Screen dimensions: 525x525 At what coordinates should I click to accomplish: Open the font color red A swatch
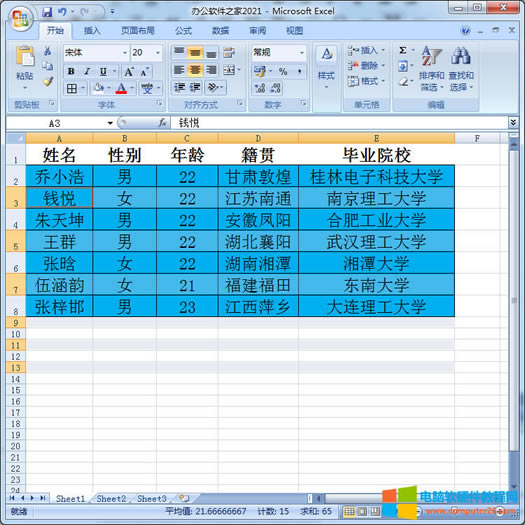point(121,88)
